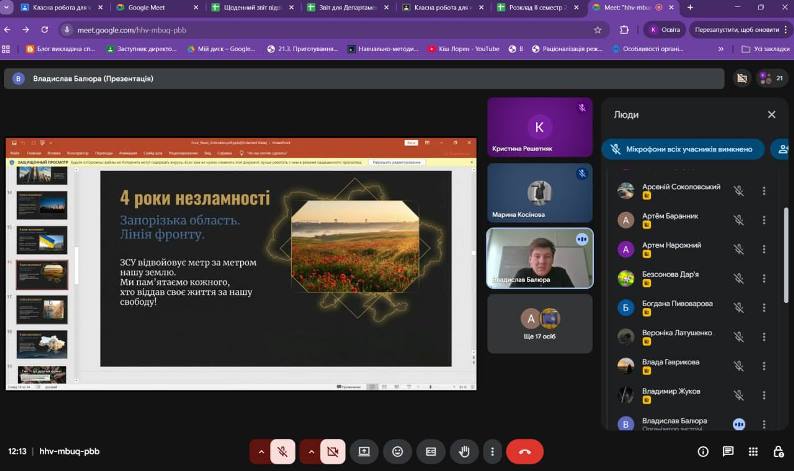Expand video settings arrow beside camera
The image size is (794, 471).
click(311, 451)
